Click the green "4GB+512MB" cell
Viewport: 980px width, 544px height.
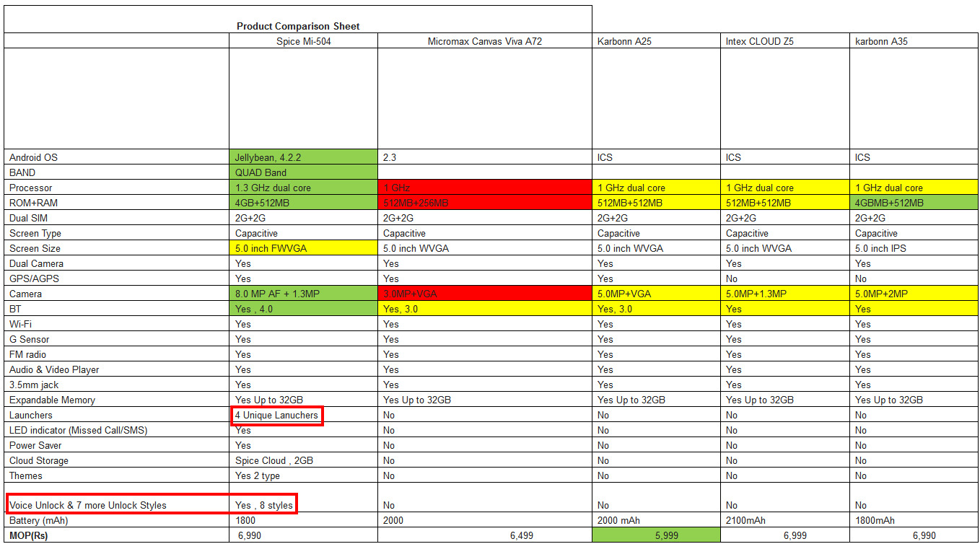(x=303, y=203)
